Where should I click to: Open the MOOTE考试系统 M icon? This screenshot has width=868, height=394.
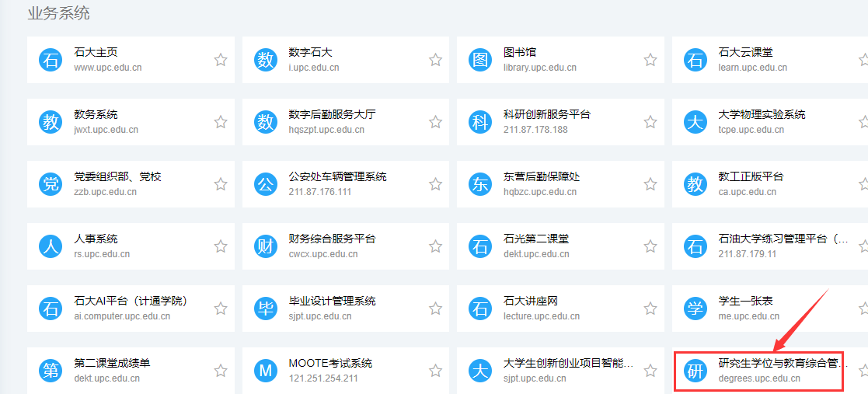[266, 371]
